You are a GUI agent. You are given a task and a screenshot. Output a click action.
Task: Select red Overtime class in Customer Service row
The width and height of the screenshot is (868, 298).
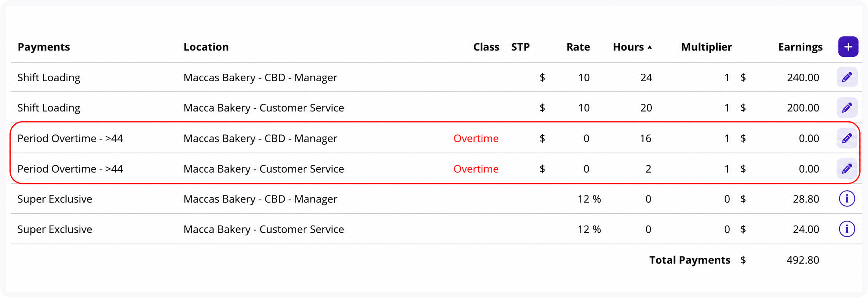[x=476, y=169]
